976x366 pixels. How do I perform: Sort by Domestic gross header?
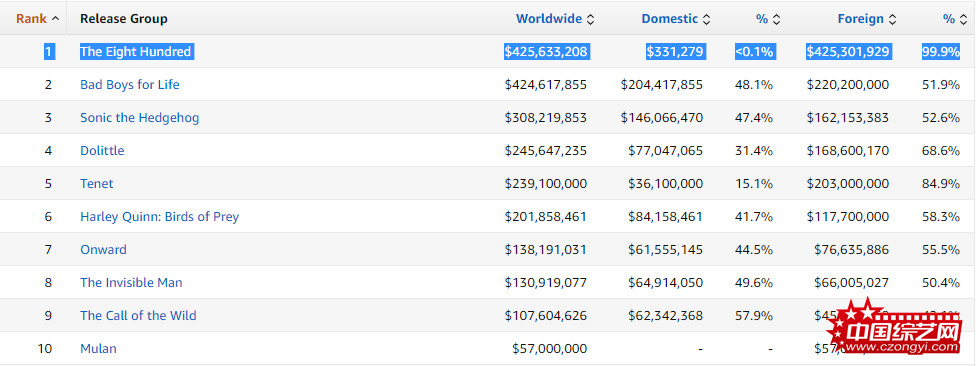pyautogui.click(x=670, y=19)
